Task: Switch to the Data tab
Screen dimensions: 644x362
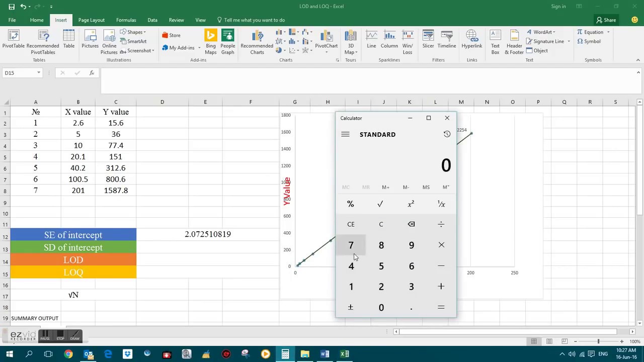Action: coord(152,20)
